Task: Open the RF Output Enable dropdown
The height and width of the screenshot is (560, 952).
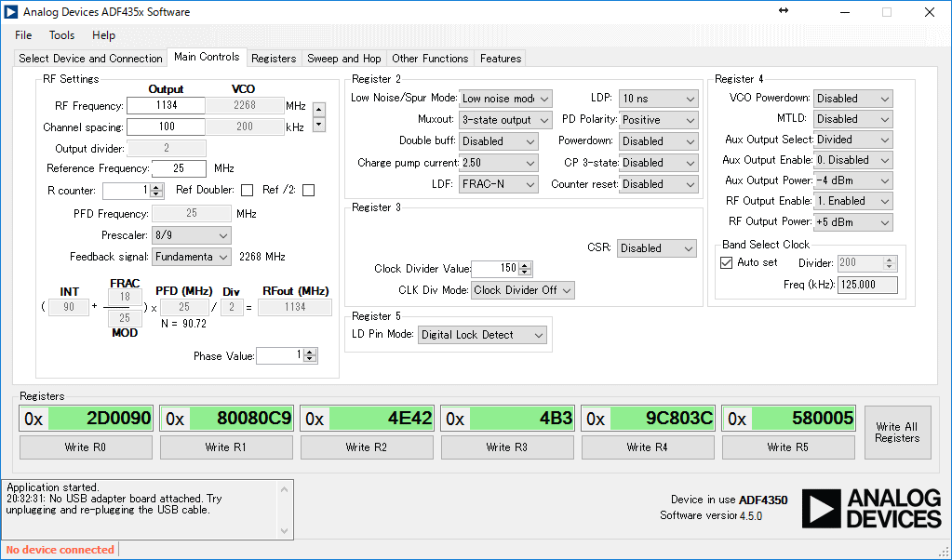Action: click(x=853, y=201)
